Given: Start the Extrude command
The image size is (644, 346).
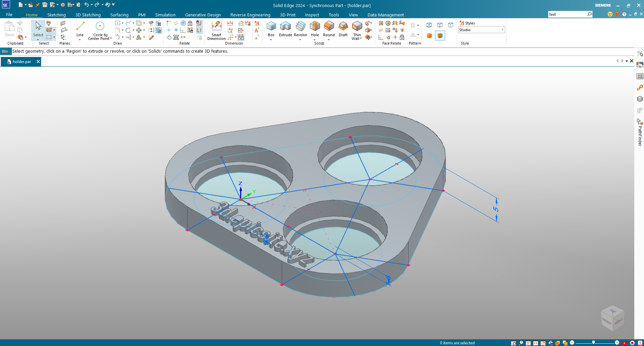Looking at the screenshot, I should tap(285, 29).
